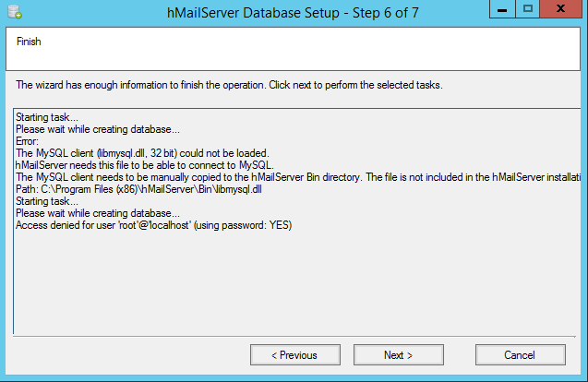Select the 'Error:' log line
588x382 pixels.
point(27,141)
